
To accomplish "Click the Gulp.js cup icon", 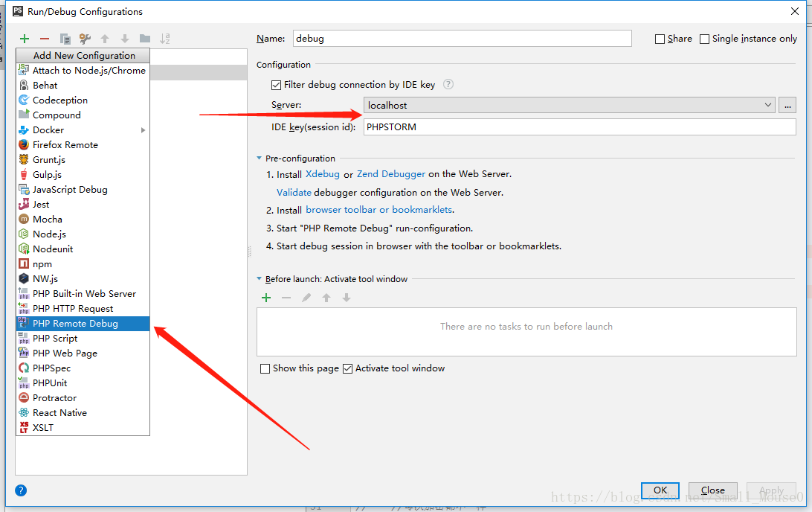I will (24, 175).
